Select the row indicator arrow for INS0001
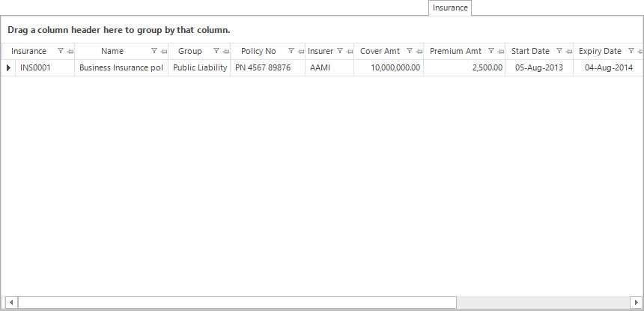The width and height of the screenshot is (644, 311). pos(9,67)
